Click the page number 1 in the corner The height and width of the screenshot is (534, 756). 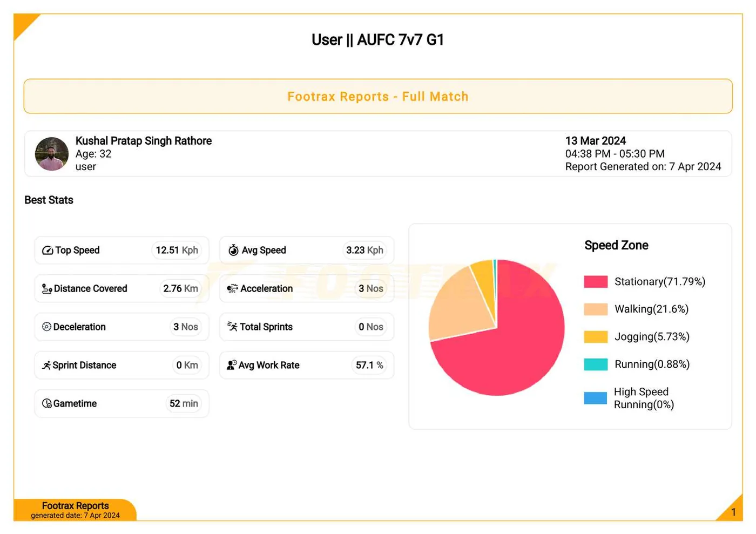coord(733,512)
